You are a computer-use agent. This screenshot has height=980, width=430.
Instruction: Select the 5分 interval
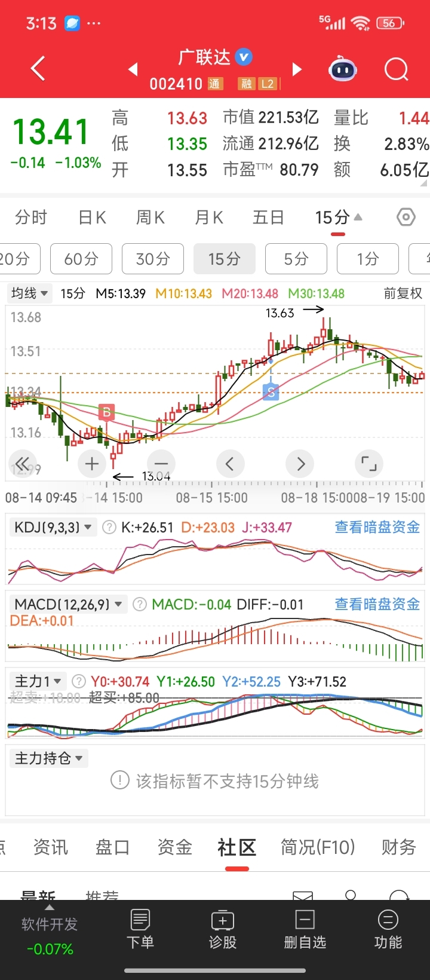pyautogui.click(x=296, y=259)
